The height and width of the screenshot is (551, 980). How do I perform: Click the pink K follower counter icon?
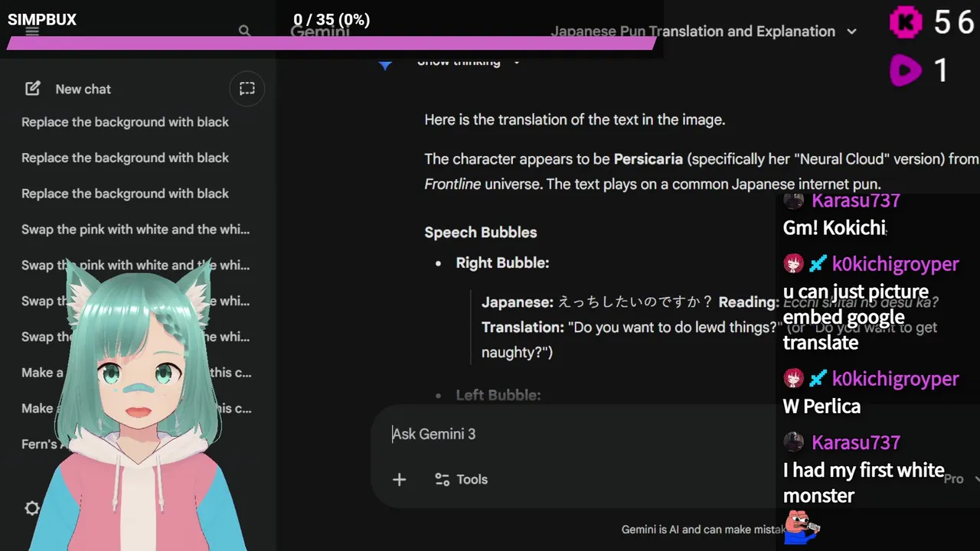pyautogui.click(x=906, y=22)
